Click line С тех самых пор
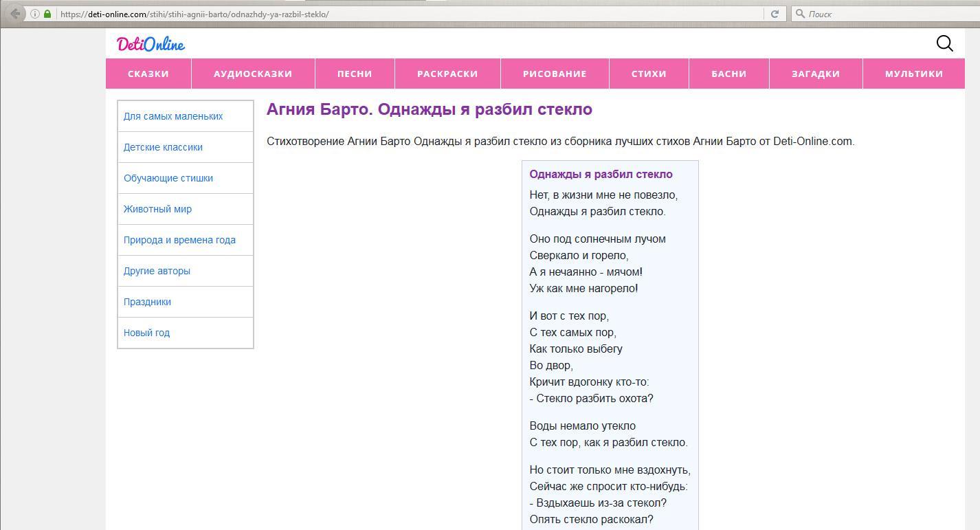980x530 pixels. (573, 333)
